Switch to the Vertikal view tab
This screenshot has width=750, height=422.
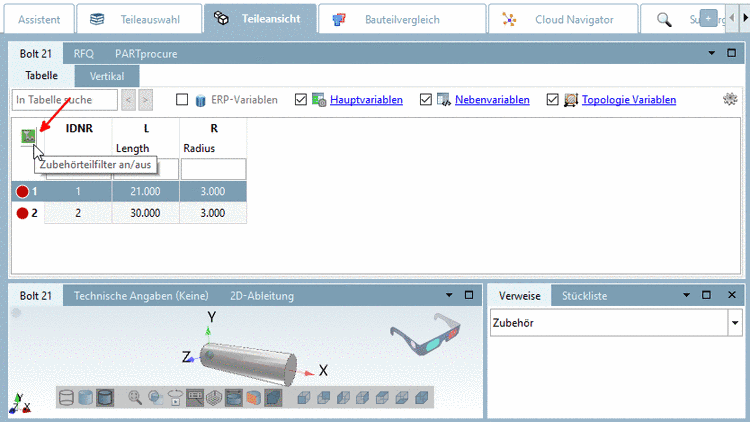pyautogui.click(x=107, y=76)
